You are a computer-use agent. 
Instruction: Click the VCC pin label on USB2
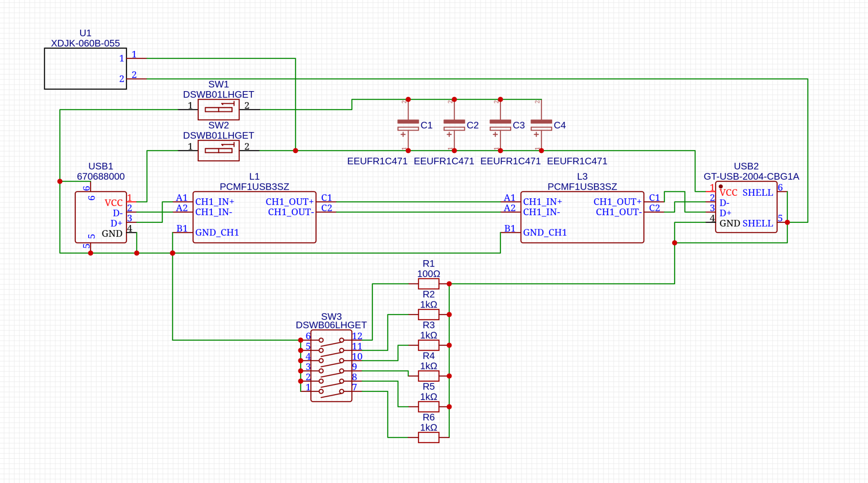pos(729,193)
